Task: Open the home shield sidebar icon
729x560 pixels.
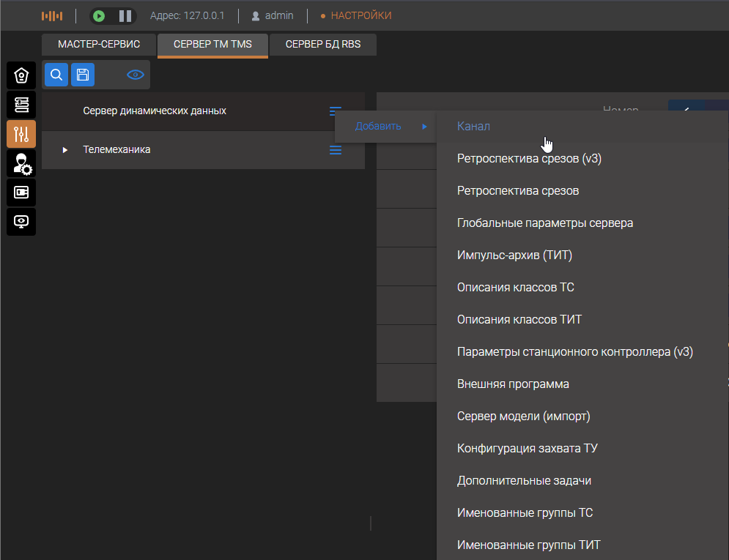Action: tap(21, 75)
